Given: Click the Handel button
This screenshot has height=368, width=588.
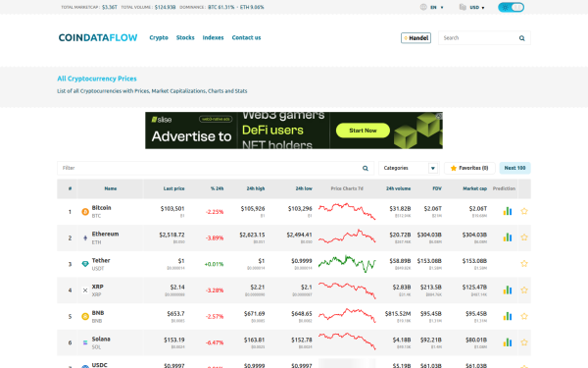Looking at the screenshot, I should 416,38.
